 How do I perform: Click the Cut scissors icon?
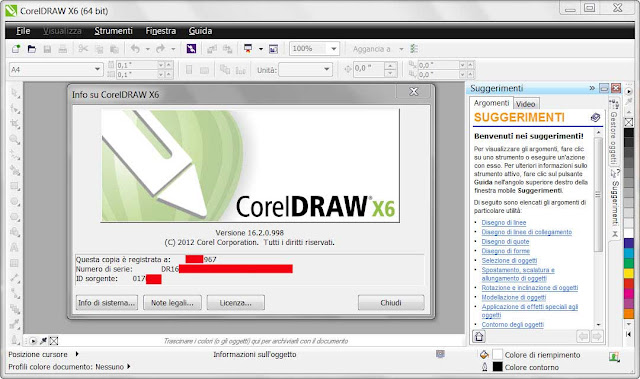point(83,49)
